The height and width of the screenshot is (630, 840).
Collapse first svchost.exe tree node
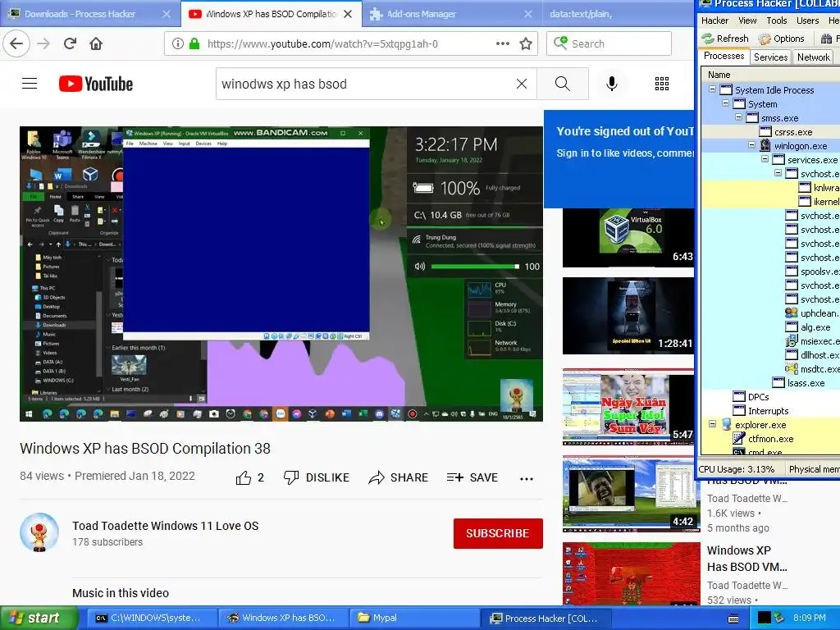click(x=778, y=173)
